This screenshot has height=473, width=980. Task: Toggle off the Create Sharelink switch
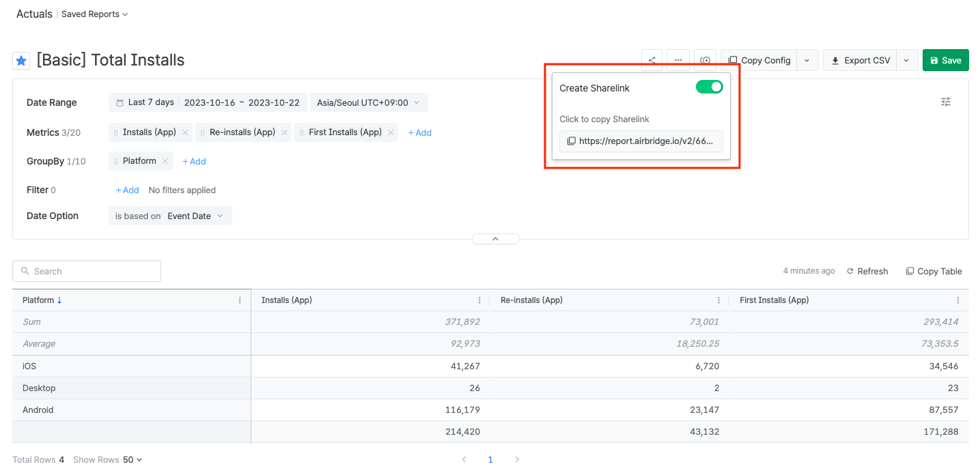coord(709,87)
